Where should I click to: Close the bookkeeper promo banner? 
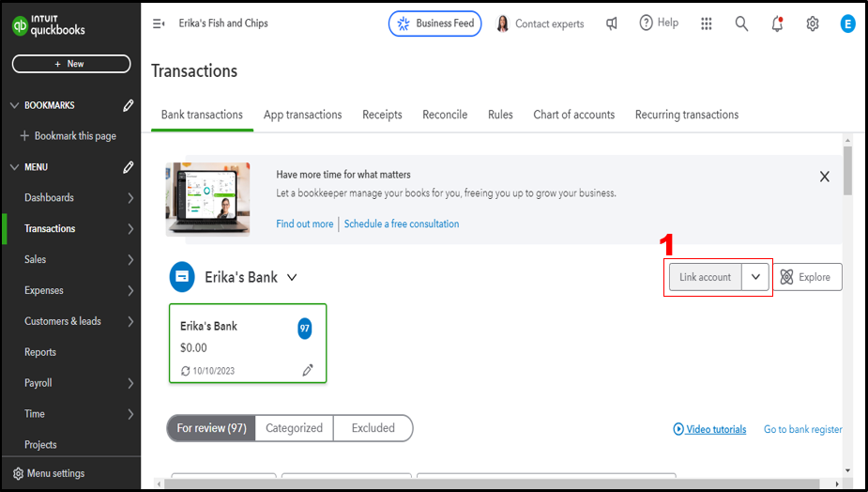[x=824, y=177]
